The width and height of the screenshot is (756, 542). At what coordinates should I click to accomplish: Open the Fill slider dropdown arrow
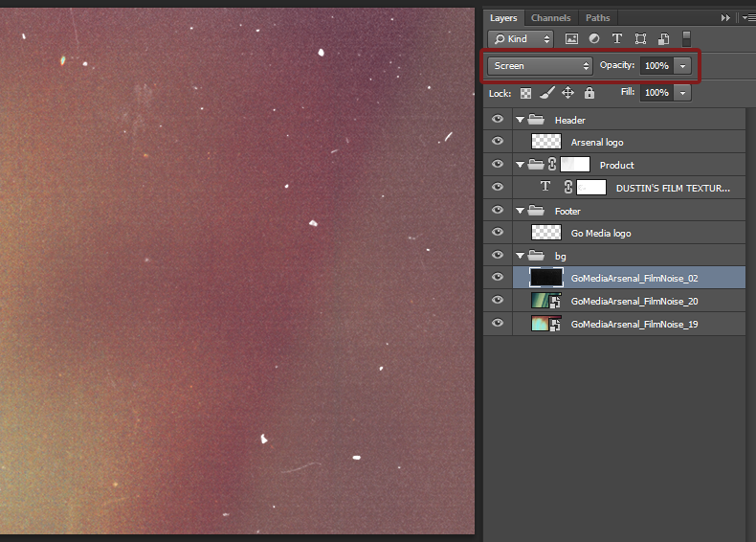pyautogui.click(x=682, y=93)
